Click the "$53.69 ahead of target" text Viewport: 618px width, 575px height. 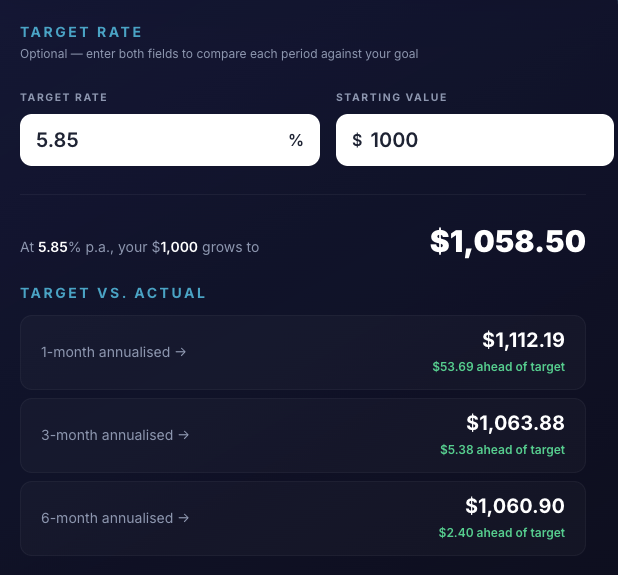tap(498, 367)
